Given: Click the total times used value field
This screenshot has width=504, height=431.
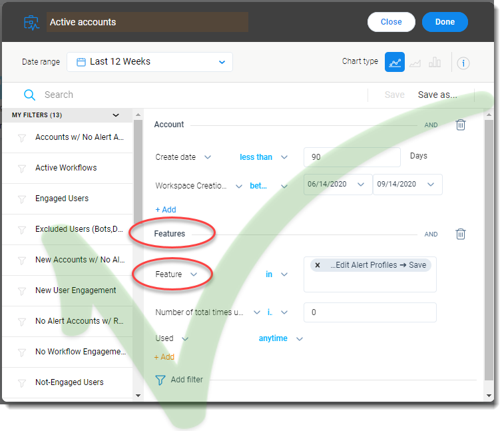Looking at the screenshot, I should point(370,312).
